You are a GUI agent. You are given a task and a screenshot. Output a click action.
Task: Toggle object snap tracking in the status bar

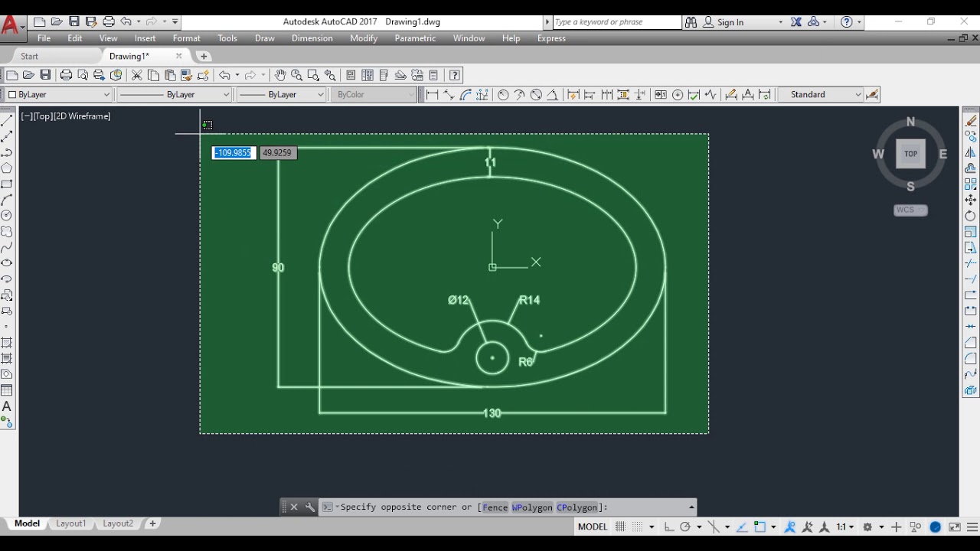[742, 527]
